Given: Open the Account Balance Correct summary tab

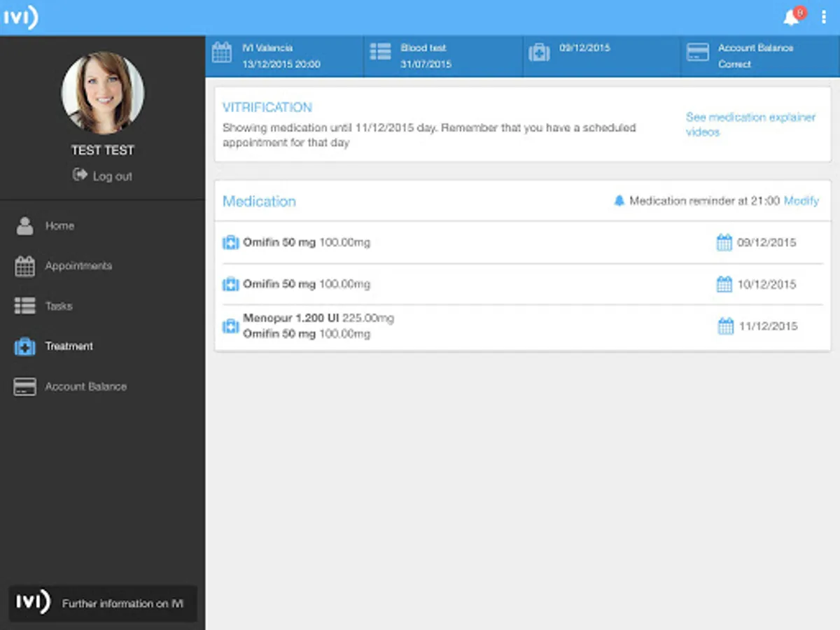Looking at the screenshot, I should 759,55.
